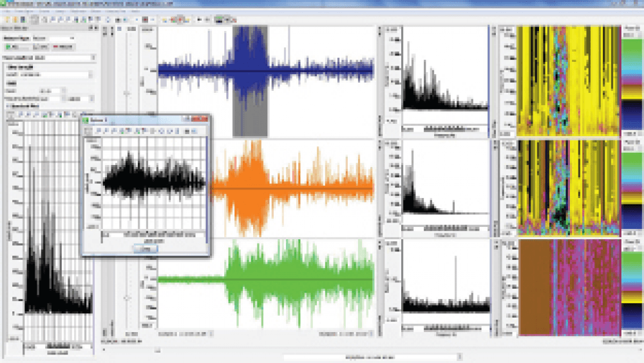This screenshot has width=644, height=363.
Task: Click the last icon at the main toolbar end
Action: [233, 20]
